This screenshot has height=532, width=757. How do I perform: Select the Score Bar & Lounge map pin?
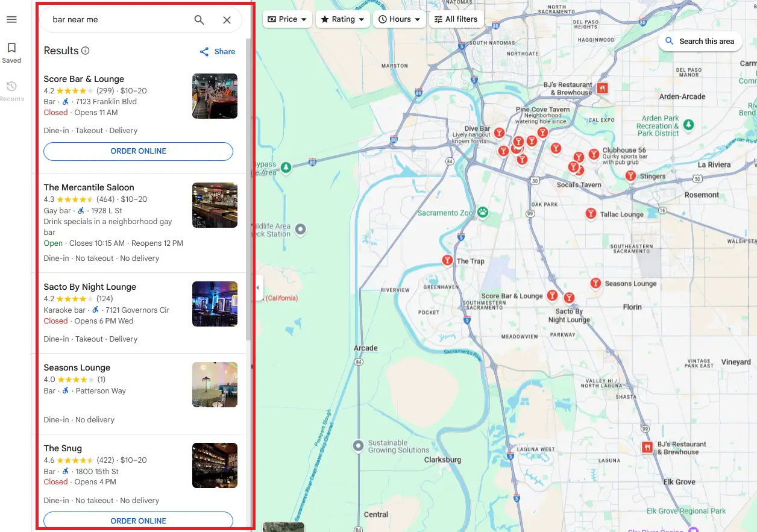[552, 295]
